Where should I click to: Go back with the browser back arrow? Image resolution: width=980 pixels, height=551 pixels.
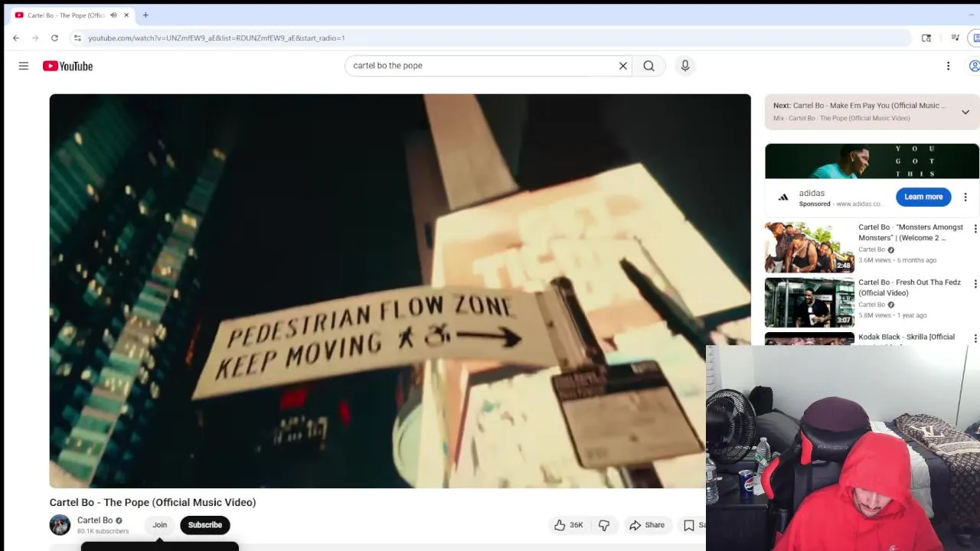pos(16,37)
